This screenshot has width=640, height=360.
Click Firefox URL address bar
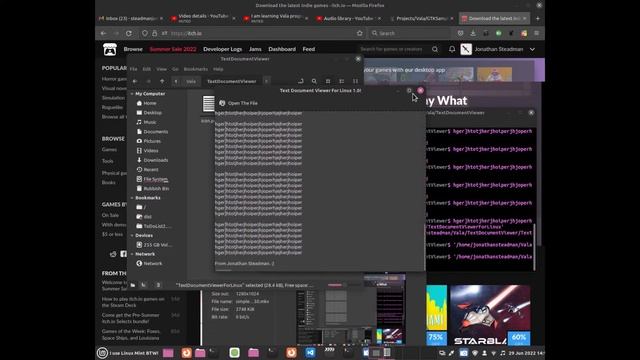(253, 33)
